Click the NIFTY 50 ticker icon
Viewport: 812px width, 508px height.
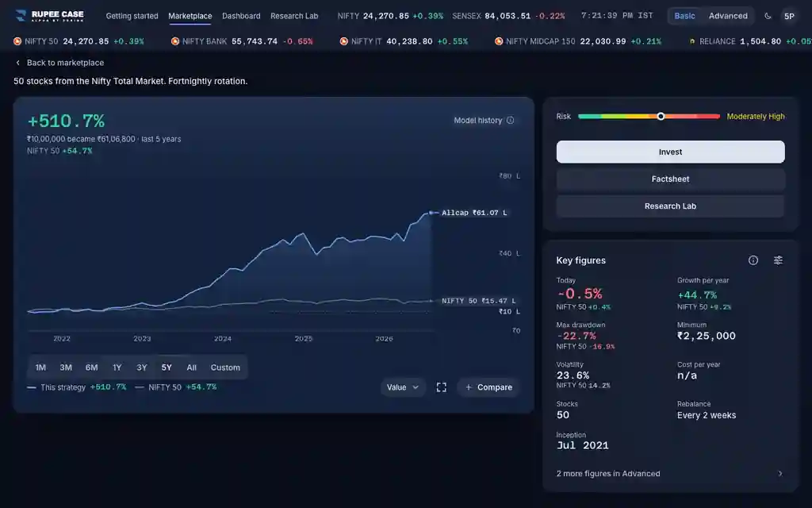[17, 41]
